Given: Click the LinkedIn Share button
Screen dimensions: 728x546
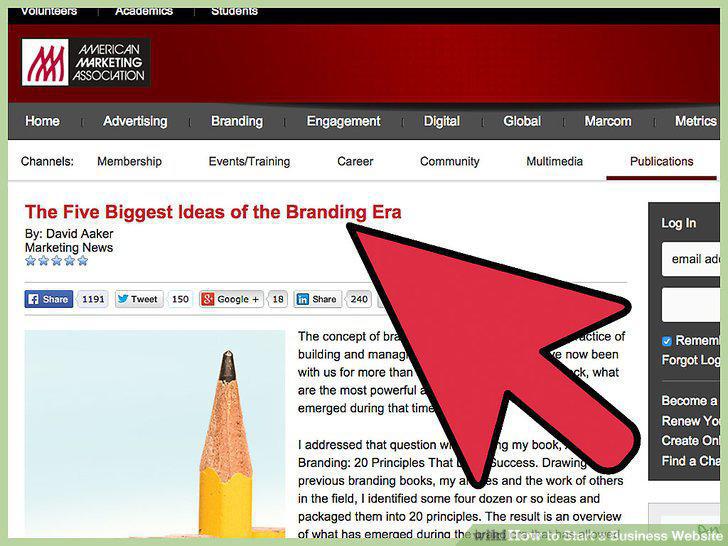Looking at the screenshot, I should coord(317,299).
